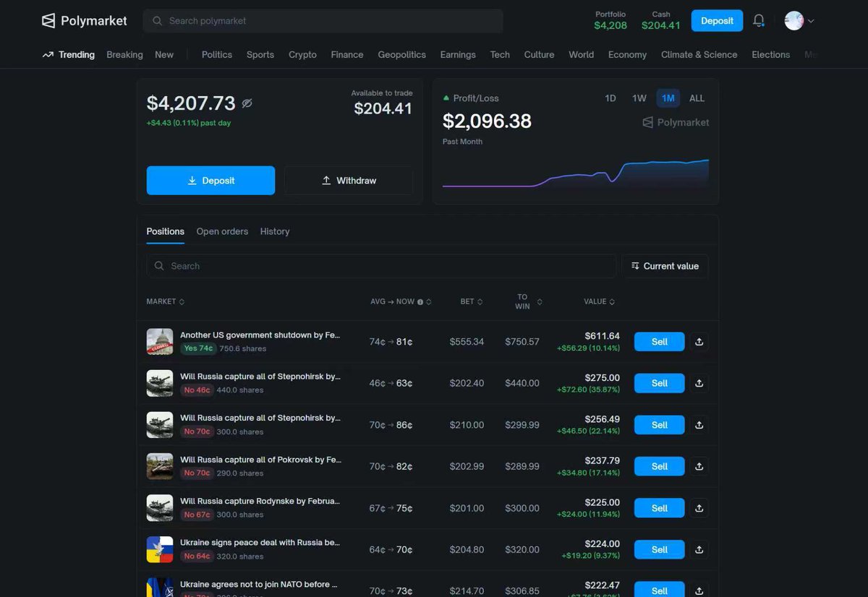Click the Search polymarket field
The image size is (868, 597).
[323, 21]
